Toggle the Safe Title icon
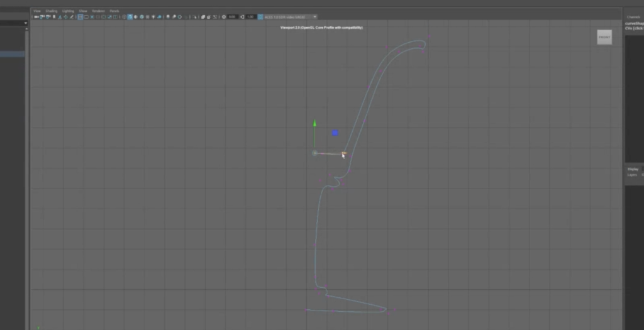Viewport: 644px width, 330px height. click(115, 17)
